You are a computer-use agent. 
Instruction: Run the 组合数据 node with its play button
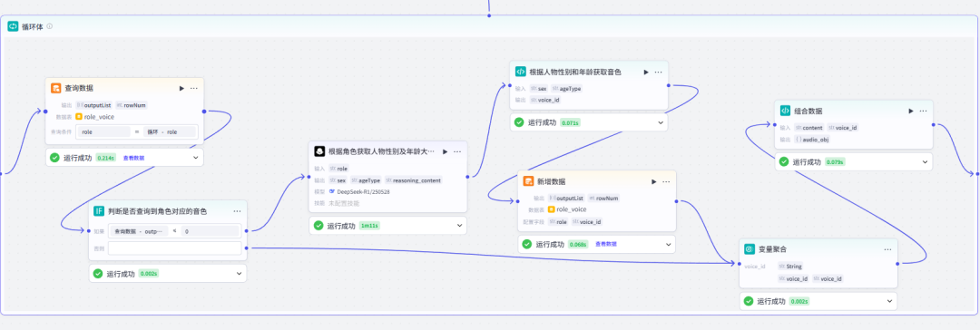911,111
